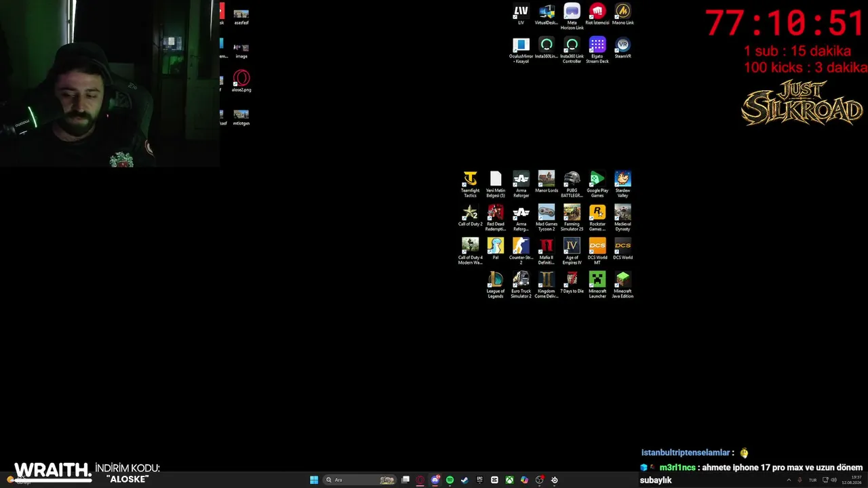Click the Ara taskbar search box

360,480
